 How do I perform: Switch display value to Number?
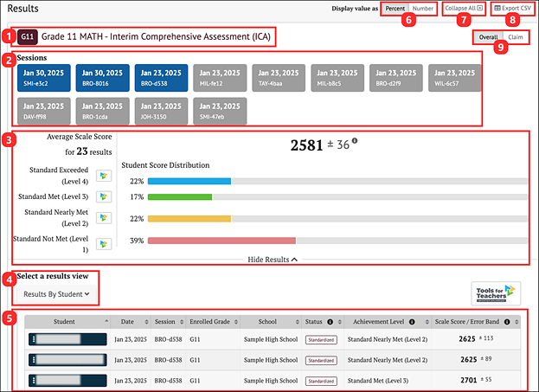coord(422,9)
